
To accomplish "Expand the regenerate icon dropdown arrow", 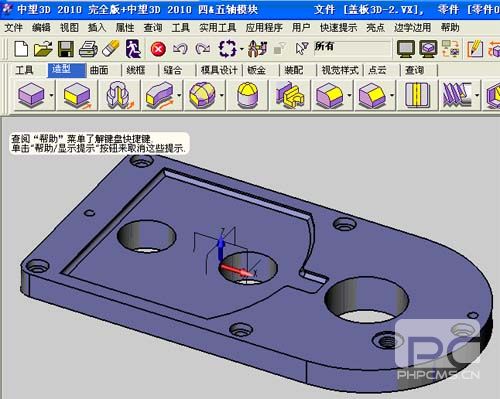I will 241,49.
